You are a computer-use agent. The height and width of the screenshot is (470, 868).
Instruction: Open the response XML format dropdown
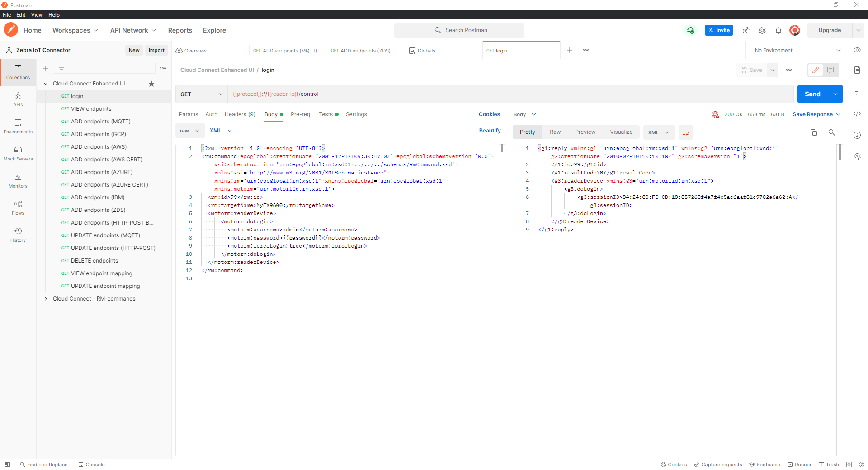click(x=659, y=132)
